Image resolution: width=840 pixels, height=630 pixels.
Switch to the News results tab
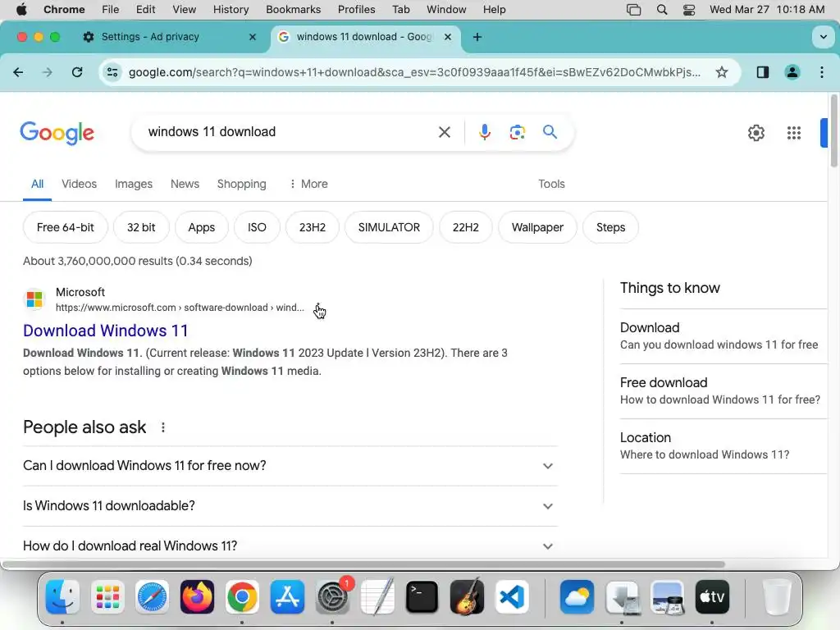[x=185, y=184]
